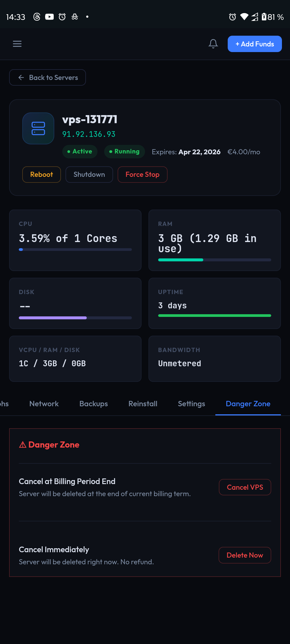
Task: Tap the server stack icon
Action: pos(38,128)
